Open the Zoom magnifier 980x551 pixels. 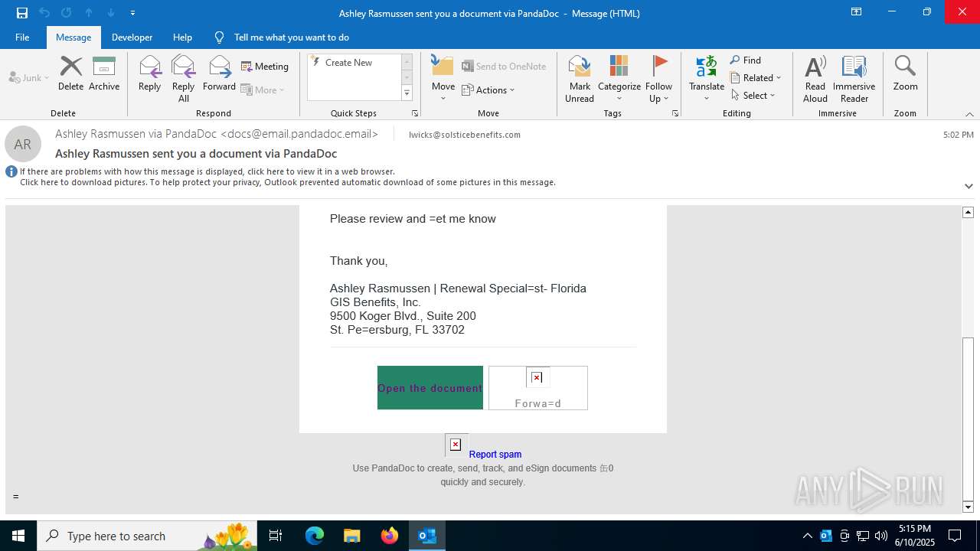(x=905, y=73)
